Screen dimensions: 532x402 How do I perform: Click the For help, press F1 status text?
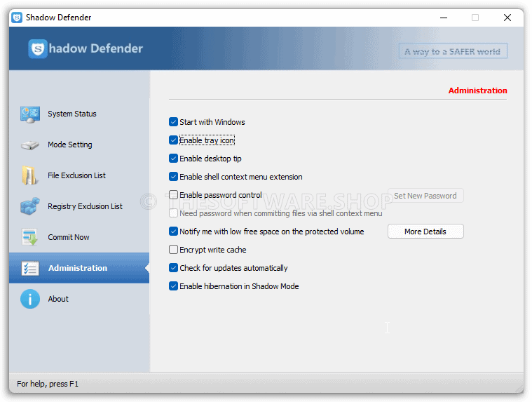[x=48, y=384]
